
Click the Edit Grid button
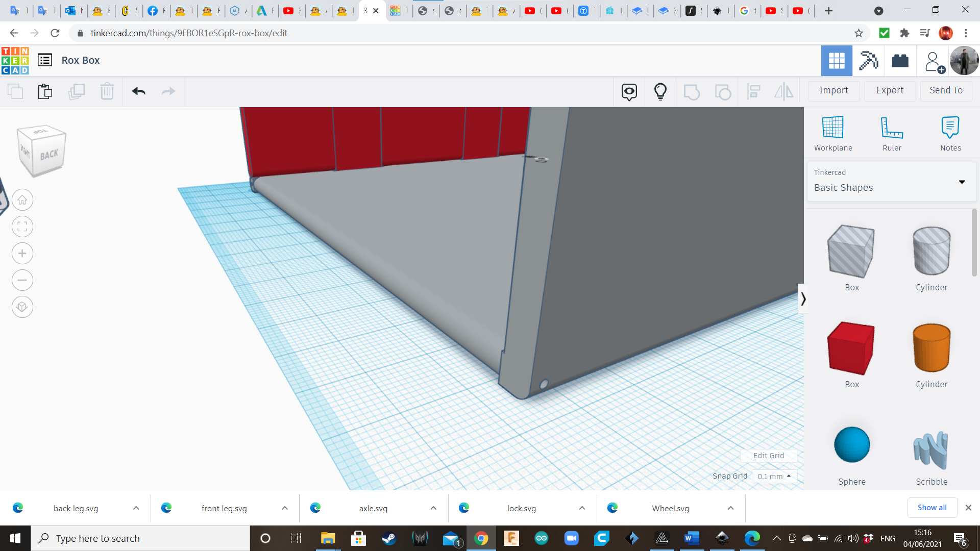pos(769,456)
